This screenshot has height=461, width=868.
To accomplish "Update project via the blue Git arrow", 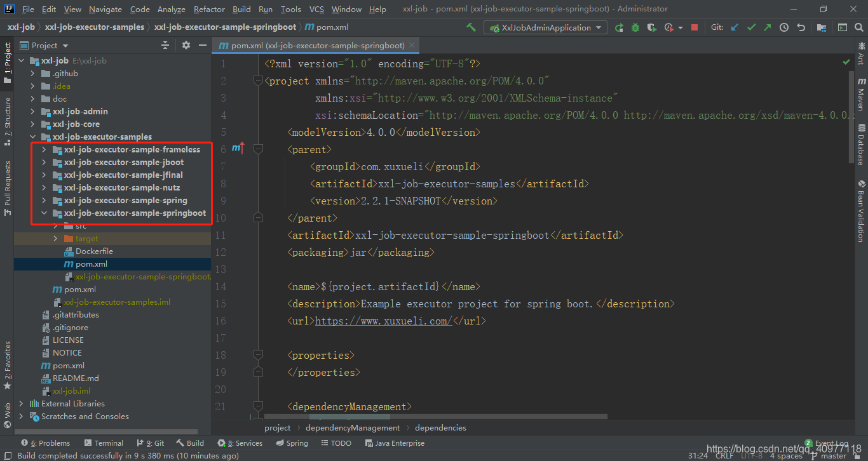I will 735,27.
